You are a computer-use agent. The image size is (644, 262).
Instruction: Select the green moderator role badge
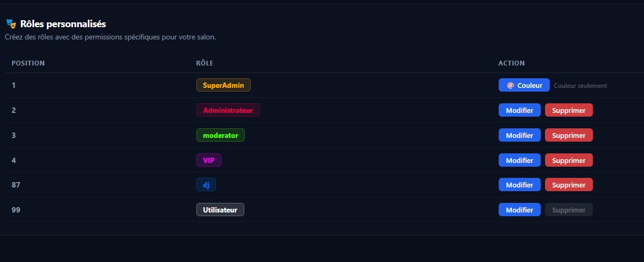tap(220, 135)
